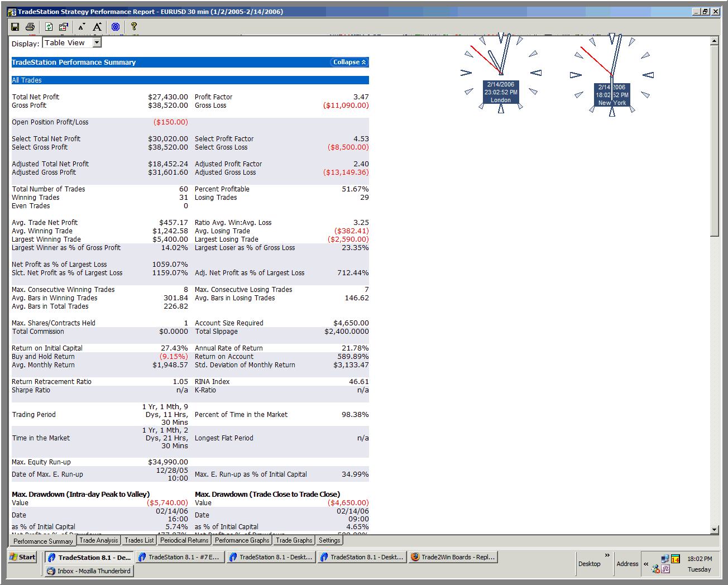Click the scrollbar up arrow
The height and width of the screenshot is (585, 728).
[x=714, y=41]
